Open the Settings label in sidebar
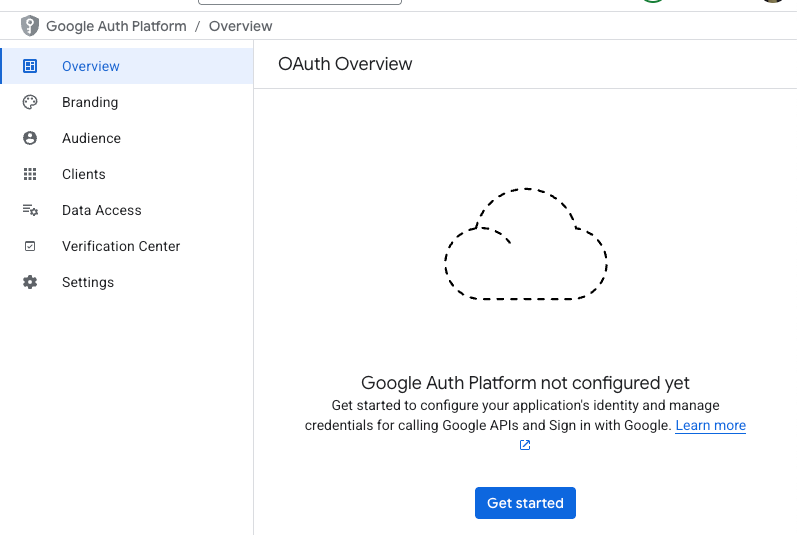Image resolution: width=797 pixels, height=535 pixels. (88, 282)
